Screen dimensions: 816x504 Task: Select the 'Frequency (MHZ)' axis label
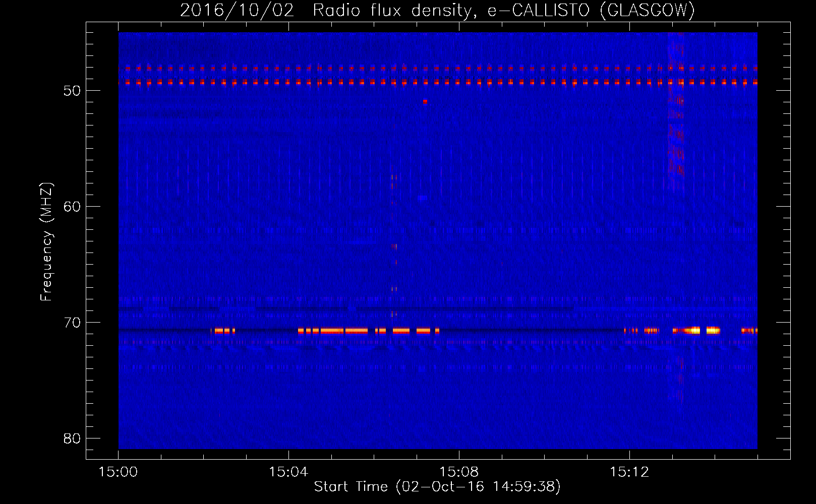pos(46,242)
